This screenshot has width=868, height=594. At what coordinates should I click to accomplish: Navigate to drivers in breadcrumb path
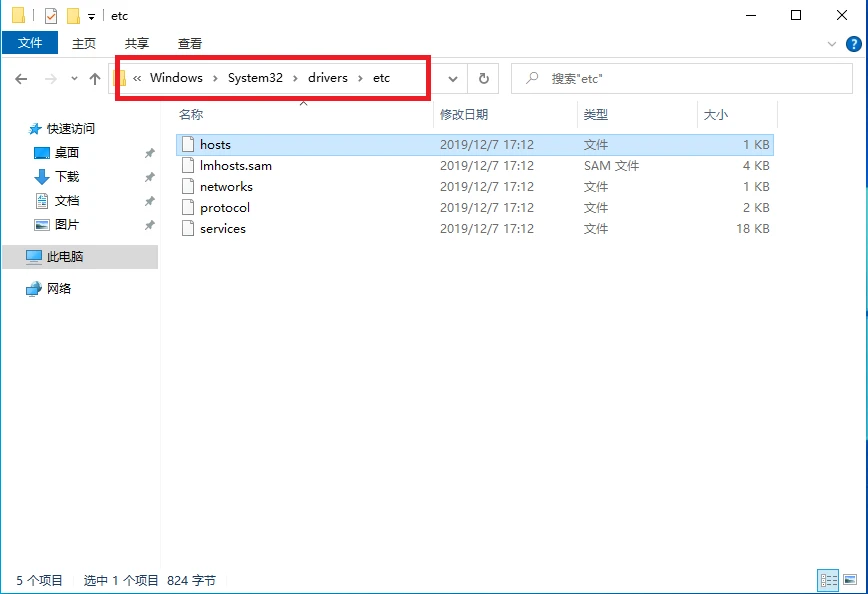click(x=328, y=78)
